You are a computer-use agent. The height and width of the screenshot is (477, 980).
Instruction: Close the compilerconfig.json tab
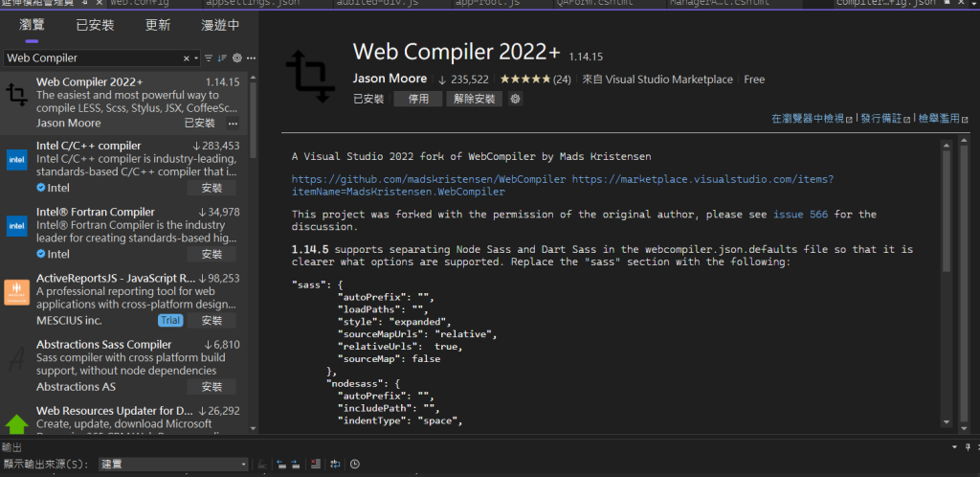[x=960, y=3]
